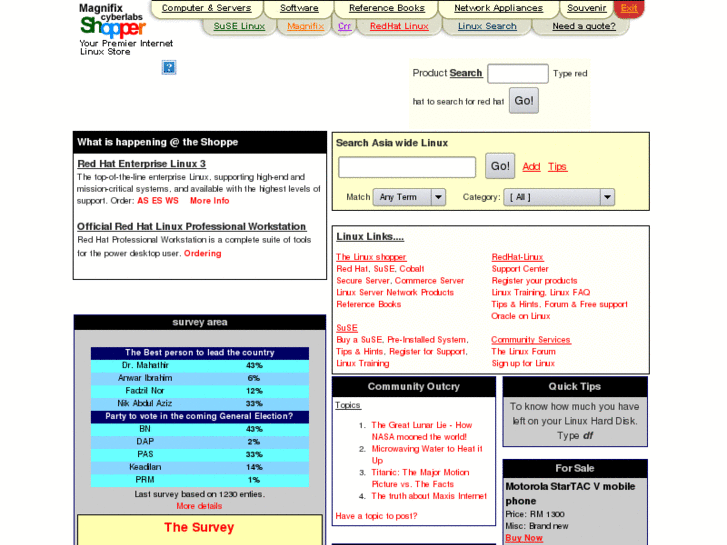Image resolution: width=727 pixels, height=545 pixels.
Task: Select the Linux Search sub-tab
Action: pos(487,26)
